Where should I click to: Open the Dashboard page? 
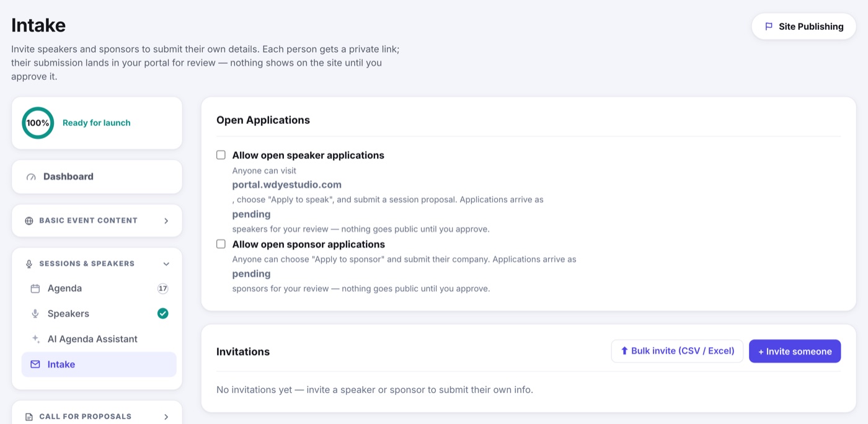97,177
